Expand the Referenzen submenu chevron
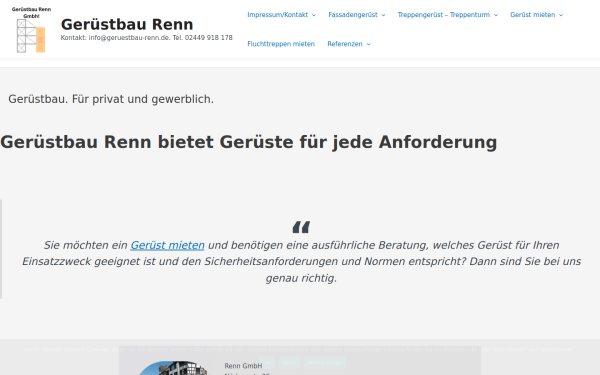The height and width of the screenshot is (375, 600). [368, 44]
